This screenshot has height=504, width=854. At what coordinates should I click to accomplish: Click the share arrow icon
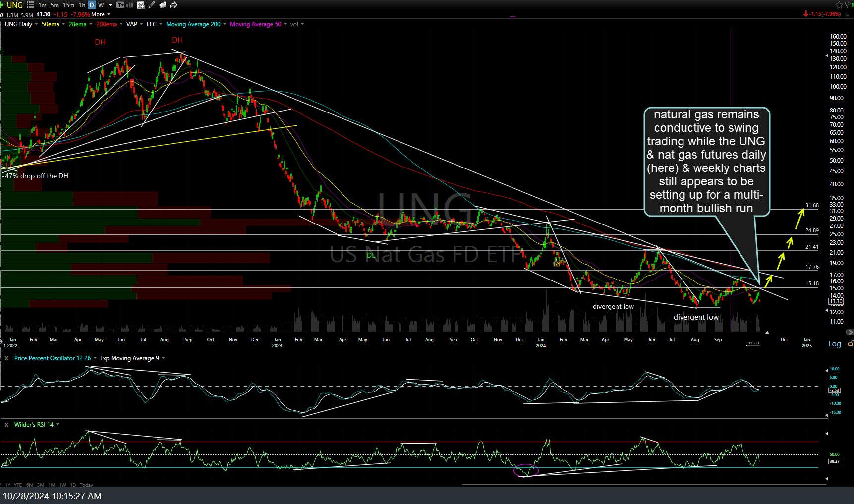point(173,5)
